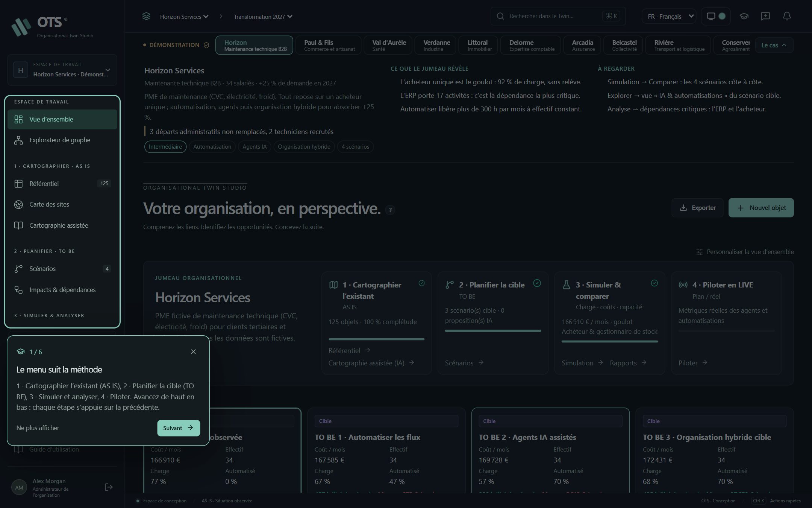Expand the Transformation 2027 breadcrumb dropdown

pyautogui.click(x=263, y=17)
